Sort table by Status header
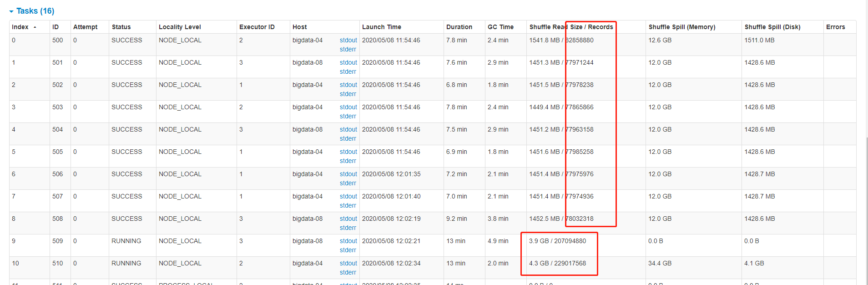Viewport: 868px width, 285px height. (121, 27)
